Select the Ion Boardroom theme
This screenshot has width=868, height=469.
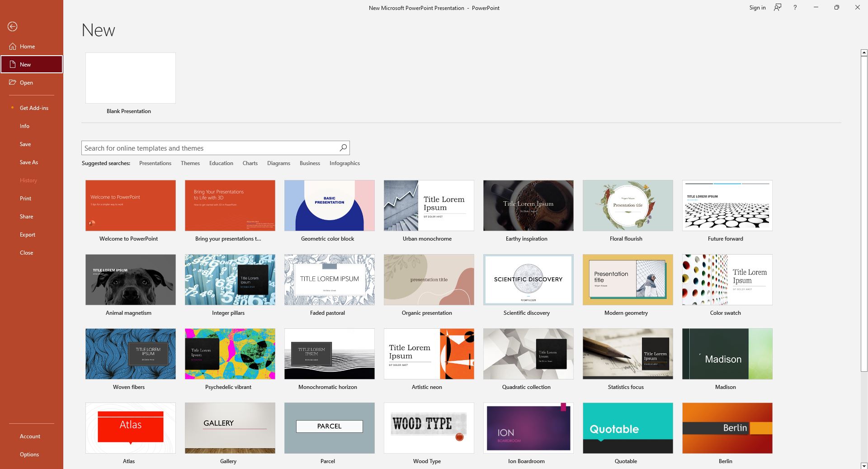coord(528,428)
